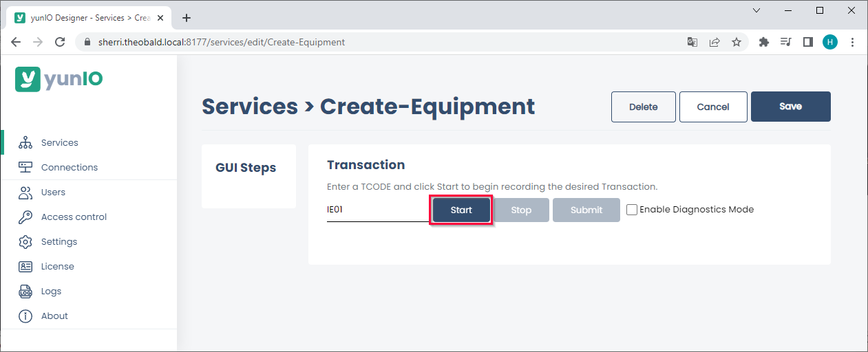Click the License card icon
This screenshot has width=868, height=352.
(25, 266)
